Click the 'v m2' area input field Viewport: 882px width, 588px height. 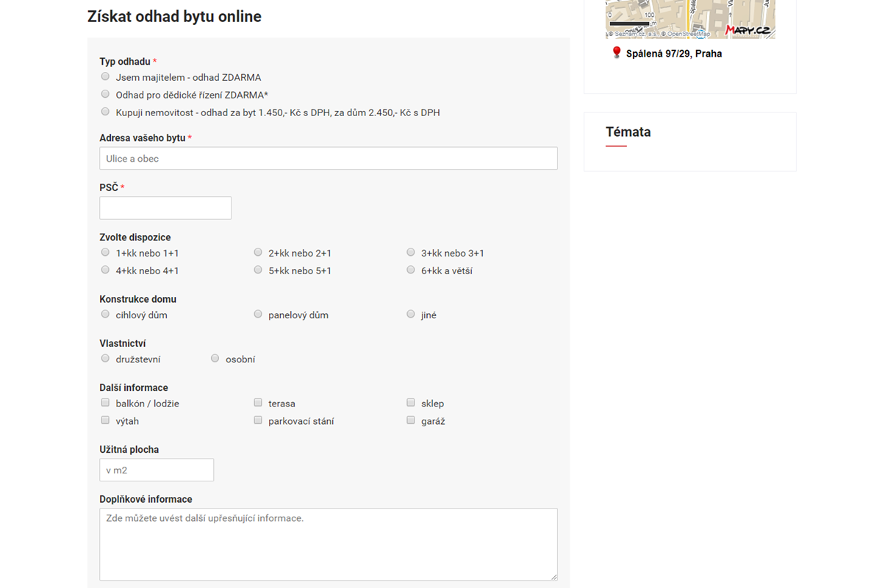pos(157,470)
